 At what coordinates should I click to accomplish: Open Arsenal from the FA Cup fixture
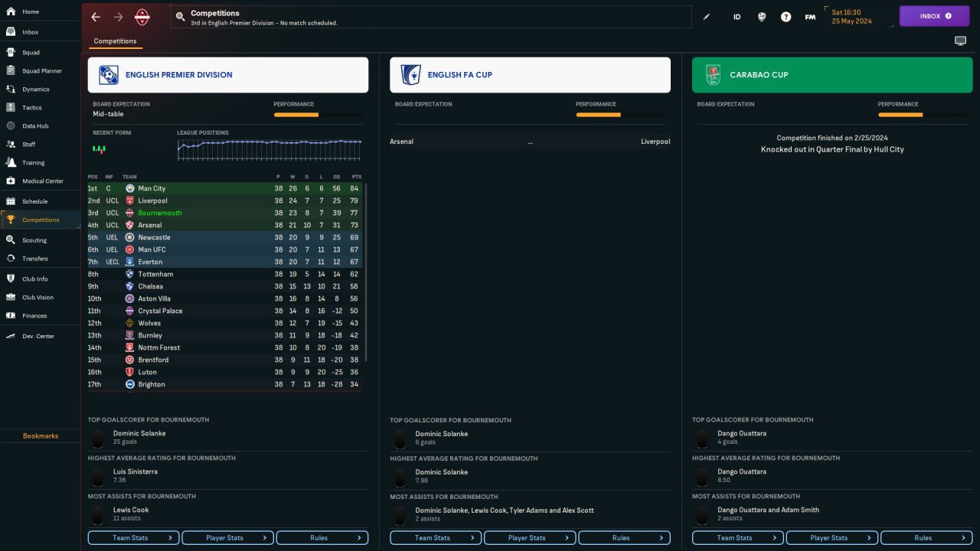401,142
